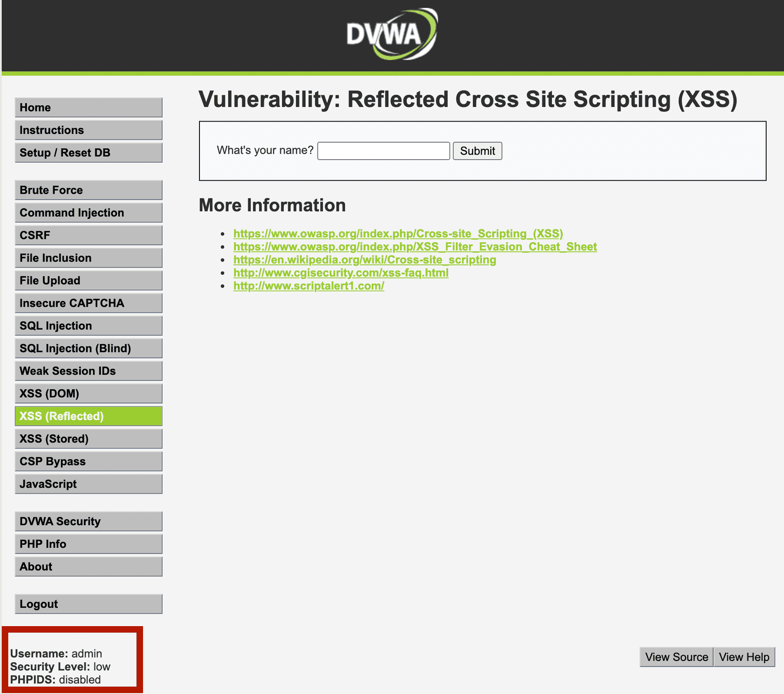This screenshot has height=694, width=784.
Task: Open the Instructions page
Action: coord(88,130)
